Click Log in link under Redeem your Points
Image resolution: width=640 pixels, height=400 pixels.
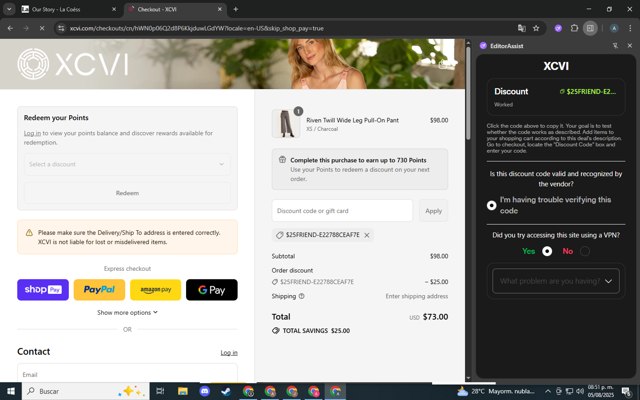pyautogui.click(x=32, y=133)
